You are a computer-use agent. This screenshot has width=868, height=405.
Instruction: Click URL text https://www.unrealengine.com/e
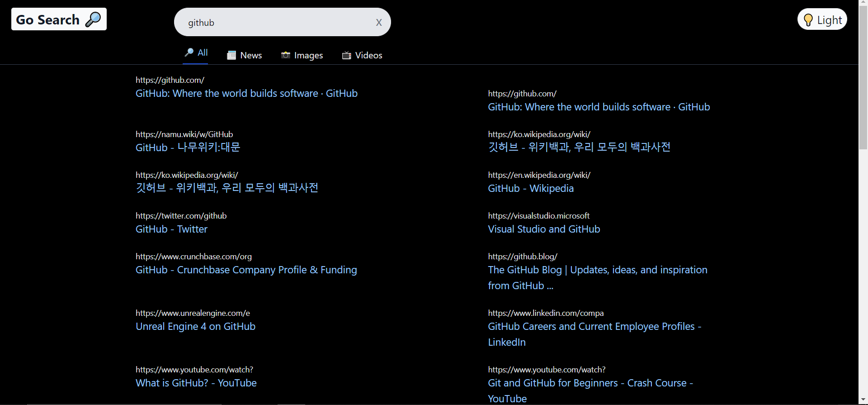pos(193,313)
